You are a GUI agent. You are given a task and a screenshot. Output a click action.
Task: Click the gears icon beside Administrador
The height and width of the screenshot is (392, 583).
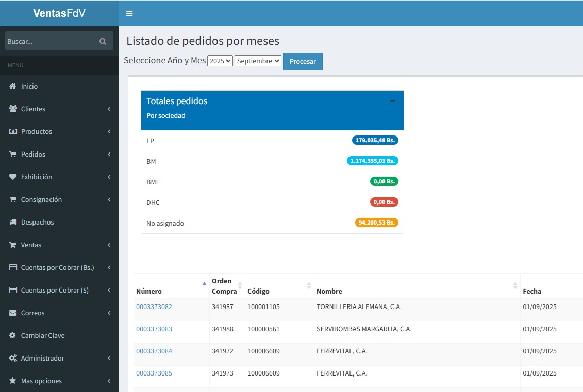pyautogui.click(x=13, y=358)
